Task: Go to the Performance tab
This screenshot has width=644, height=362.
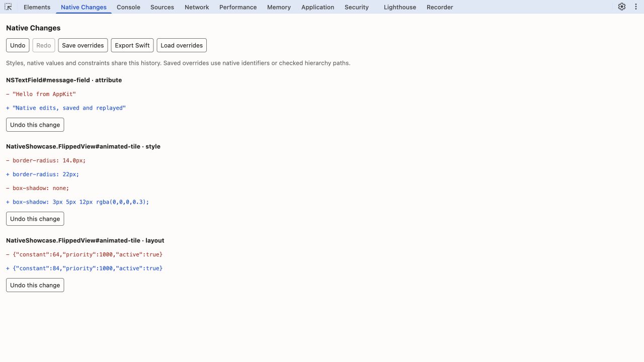Action: pos(238,7)
